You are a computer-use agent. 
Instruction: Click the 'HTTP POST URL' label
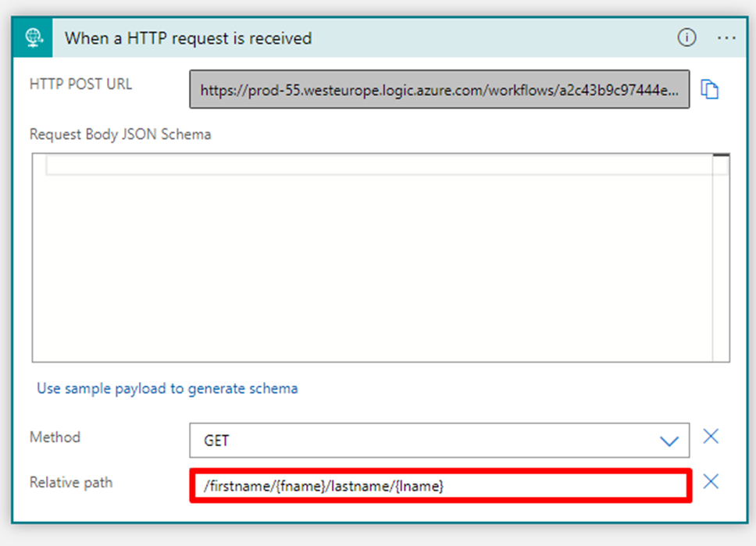80,84
